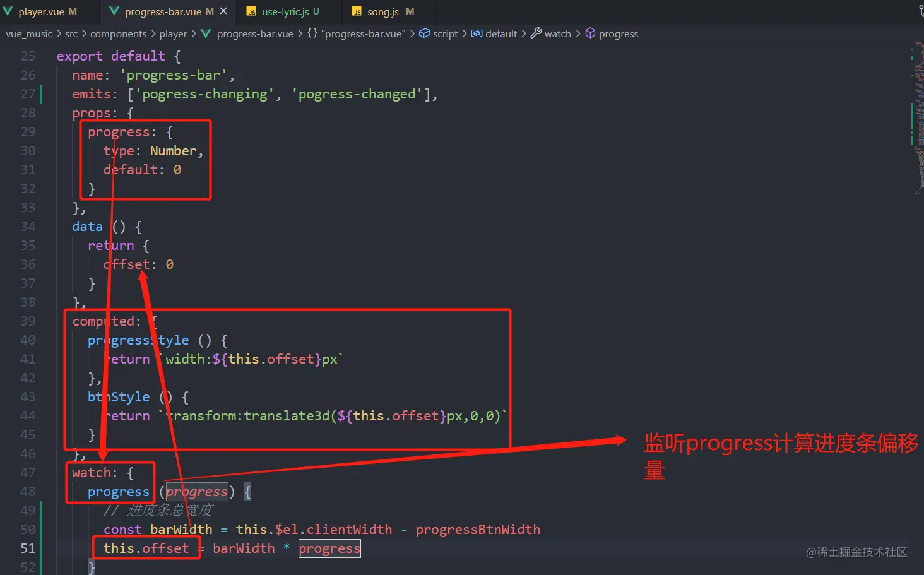Click 'progress-bar' name string on line 26

pyautogui.click(x=174, y=75)
